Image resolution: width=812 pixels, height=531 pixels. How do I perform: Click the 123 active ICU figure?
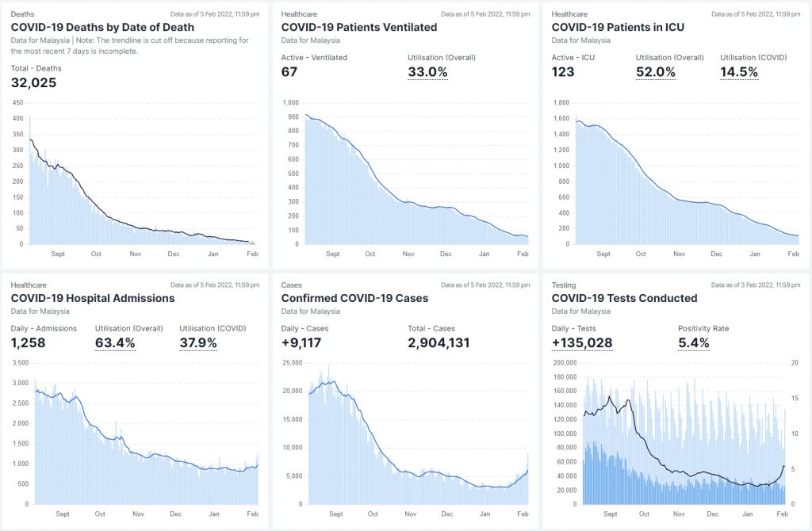563,72
